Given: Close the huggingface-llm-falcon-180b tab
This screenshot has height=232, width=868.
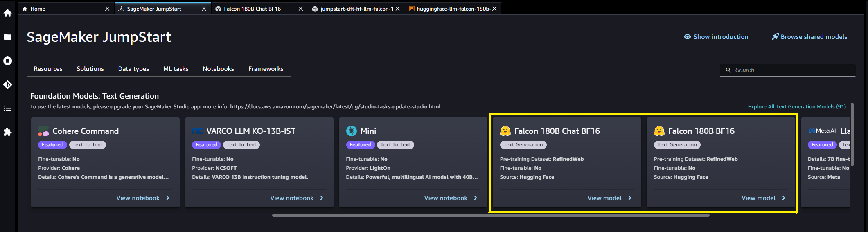Looking at the screenshot, I should tap(494, 9).
